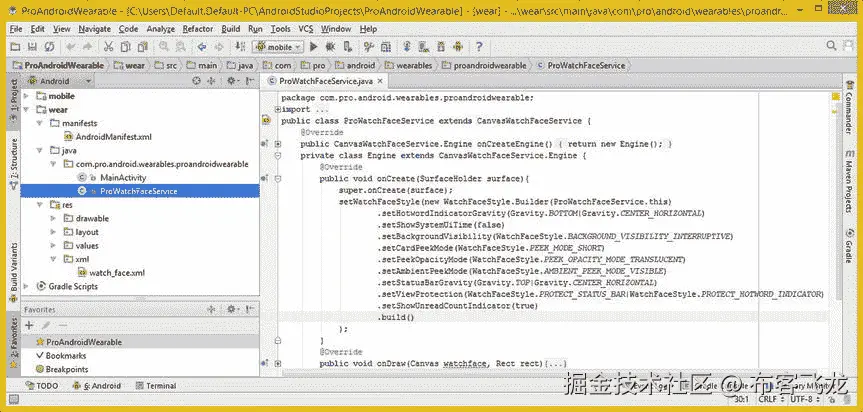Image resolution: width=863 pixels, height=412 pixels.
Task: Click the Help question mark icon
Action: click(x=479, y=47)
